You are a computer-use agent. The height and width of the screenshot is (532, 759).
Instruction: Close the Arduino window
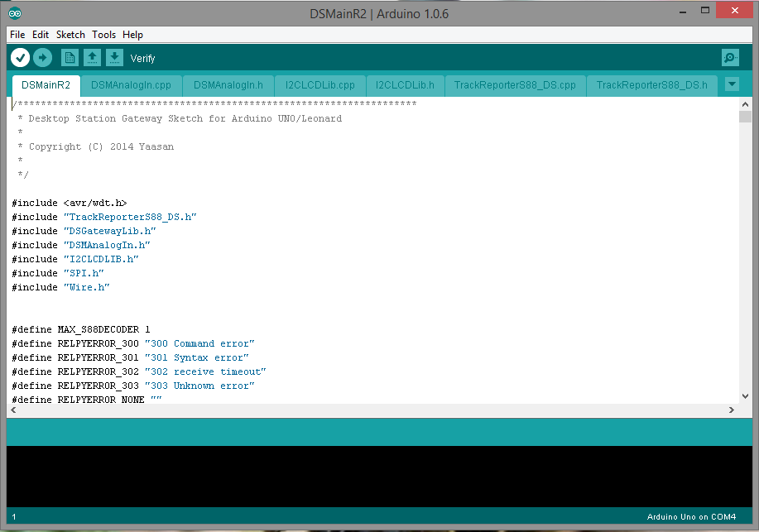pos(734,11)
